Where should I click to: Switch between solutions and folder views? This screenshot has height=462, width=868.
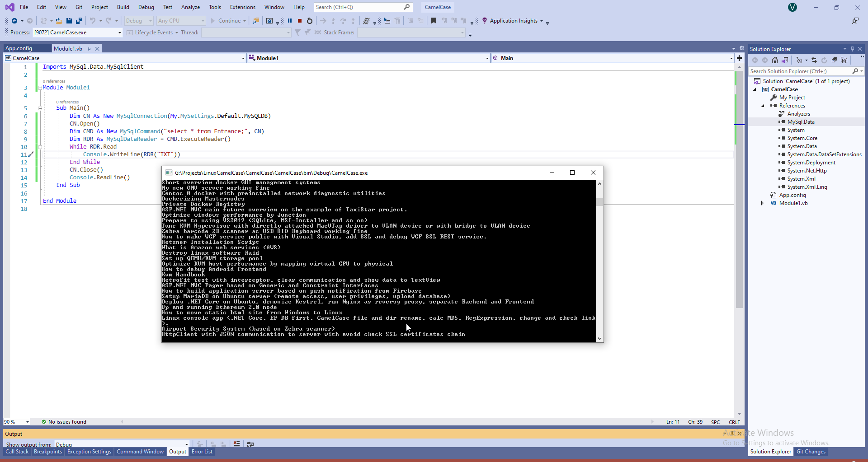(785, 60)
